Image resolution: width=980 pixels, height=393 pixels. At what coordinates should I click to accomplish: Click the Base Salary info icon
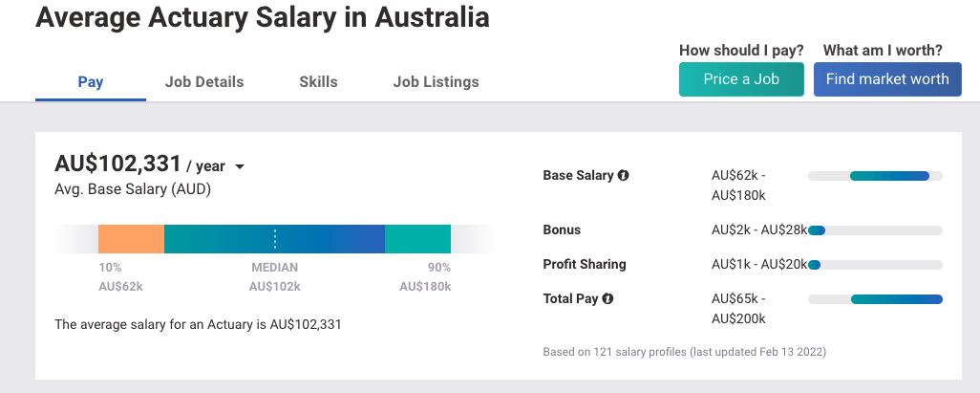pyautogui.click(x=624, y=176)
